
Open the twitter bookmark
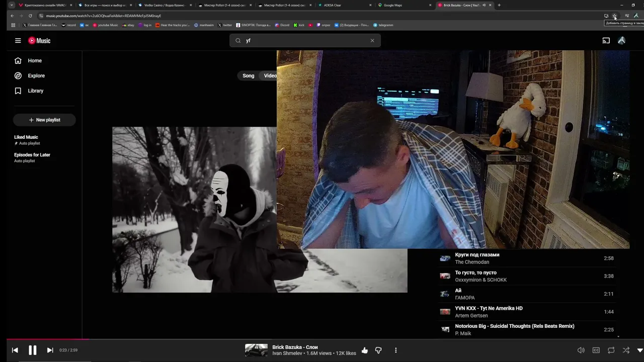pos(225,25)
